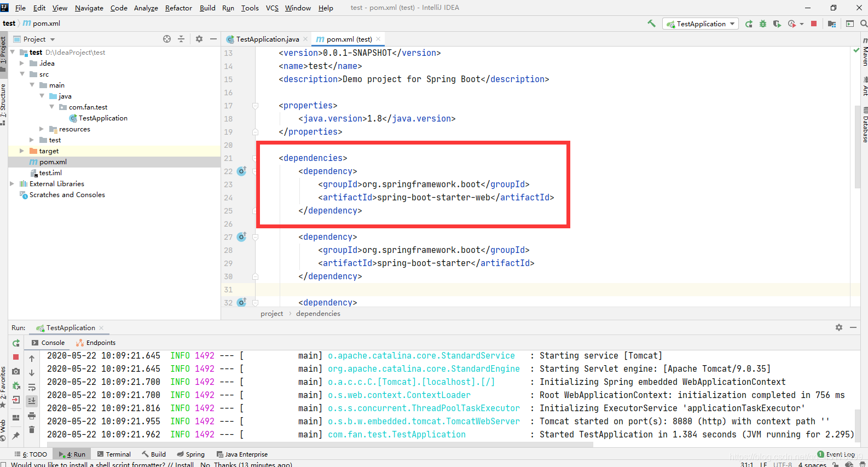Viewport: 868px width, 467px height.
Task: Expand the target folder
Action: 22,151
